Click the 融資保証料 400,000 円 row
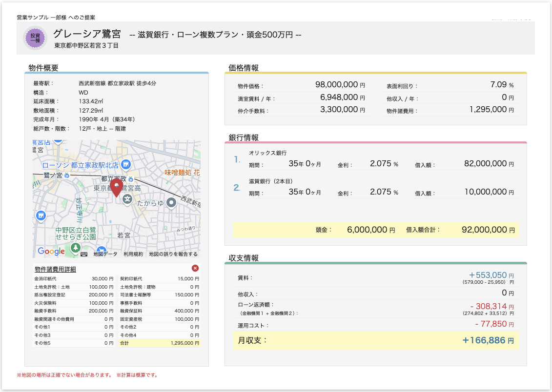 coord(160,311)
